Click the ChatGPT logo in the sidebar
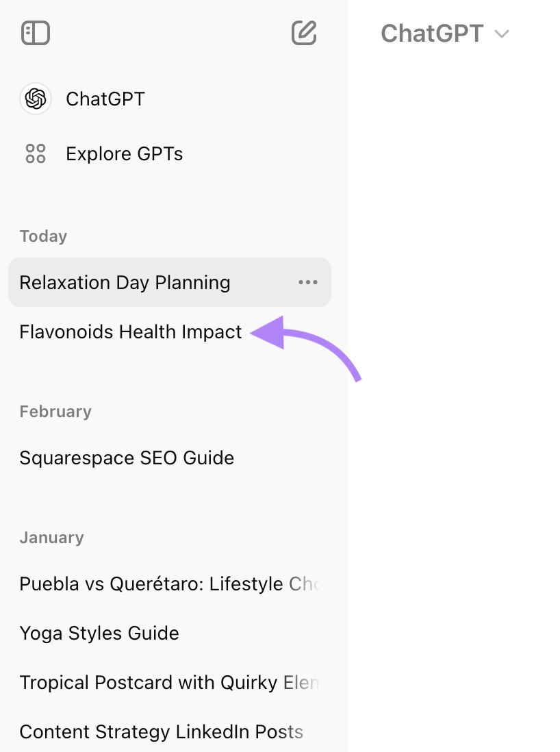Screen dimensions: 560x752 tap(35, 99)
